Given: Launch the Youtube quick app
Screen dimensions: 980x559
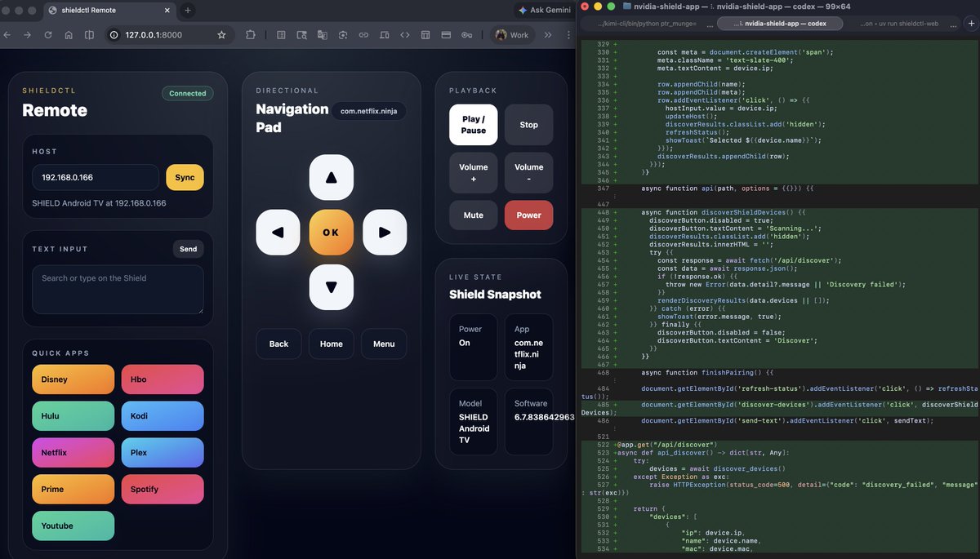Looking at the screenshot, I should click(73, 526).
